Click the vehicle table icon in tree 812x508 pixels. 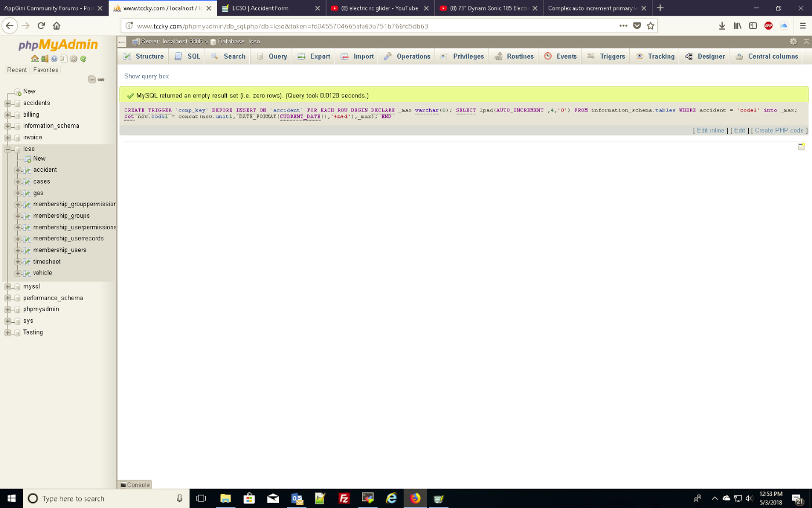click(x=27, y=273)
